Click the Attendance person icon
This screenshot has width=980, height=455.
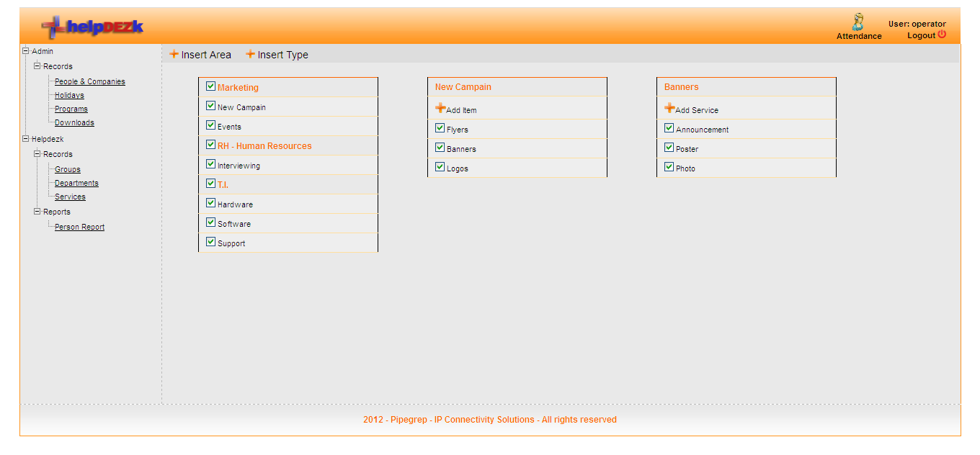(x=858, y=21)
